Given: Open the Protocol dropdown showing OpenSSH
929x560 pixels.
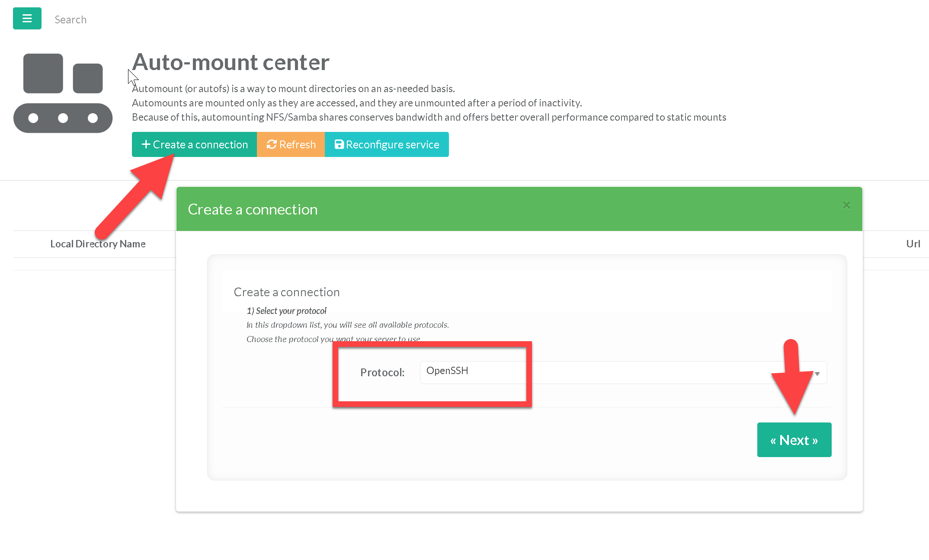Looking at the screenshot, I should click(x=623, y=372).
